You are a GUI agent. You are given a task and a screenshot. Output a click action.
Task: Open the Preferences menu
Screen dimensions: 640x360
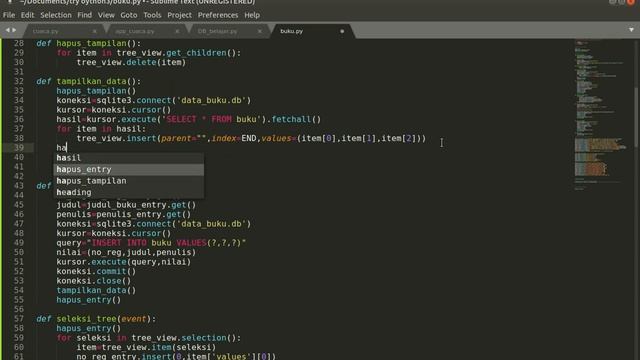pyautogui.click(x=218, y=15)
